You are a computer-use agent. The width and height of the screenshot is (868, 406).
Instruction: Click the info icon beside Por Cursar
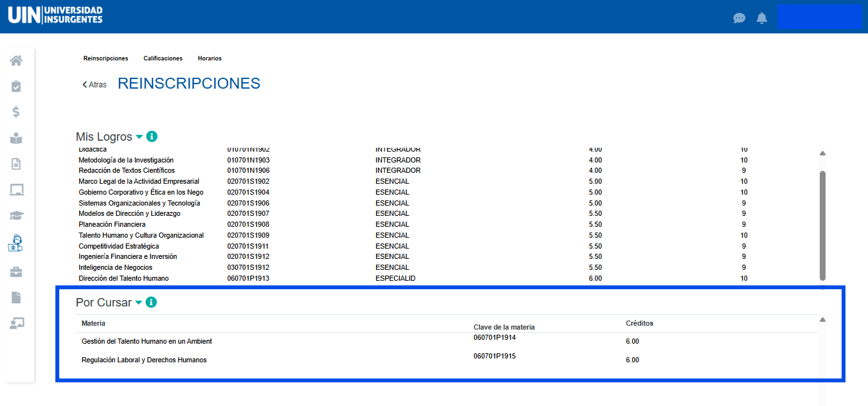[x=151, y=303]
